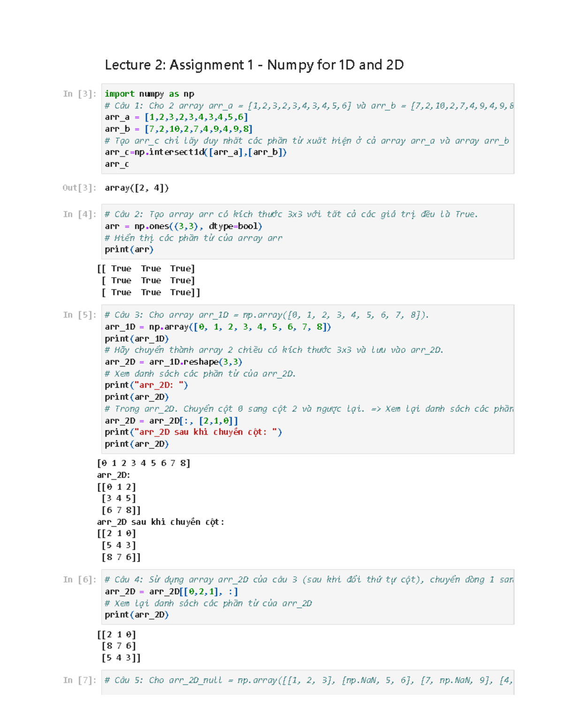Place cursor on the np.intersect1d code line
The width and height of the screenshot is (563, 728).
point(196,152)
